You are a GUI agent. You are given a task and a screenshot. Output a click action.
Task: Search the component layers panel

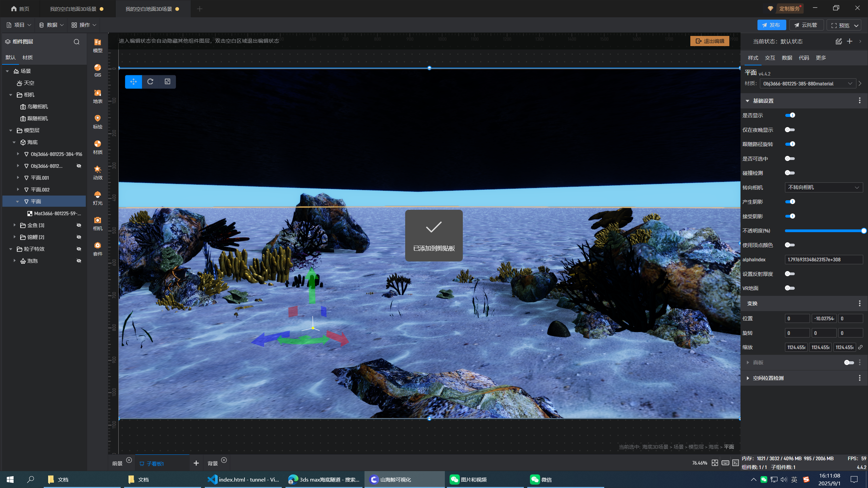(77, 42)
